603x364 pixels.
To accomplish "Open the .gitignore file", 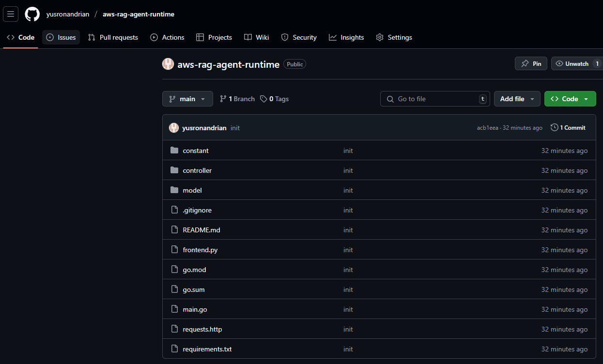I will click(197, 210).
